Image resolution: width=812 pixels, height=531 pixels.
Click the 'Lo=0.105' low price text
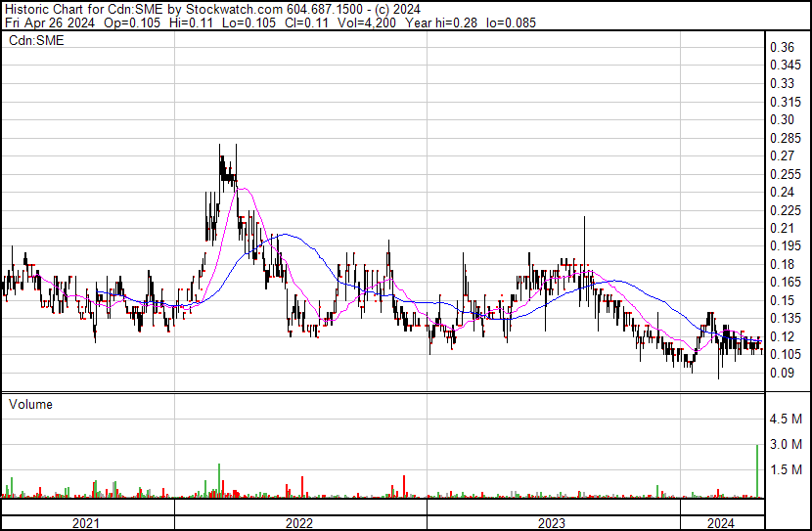[248, 22]
